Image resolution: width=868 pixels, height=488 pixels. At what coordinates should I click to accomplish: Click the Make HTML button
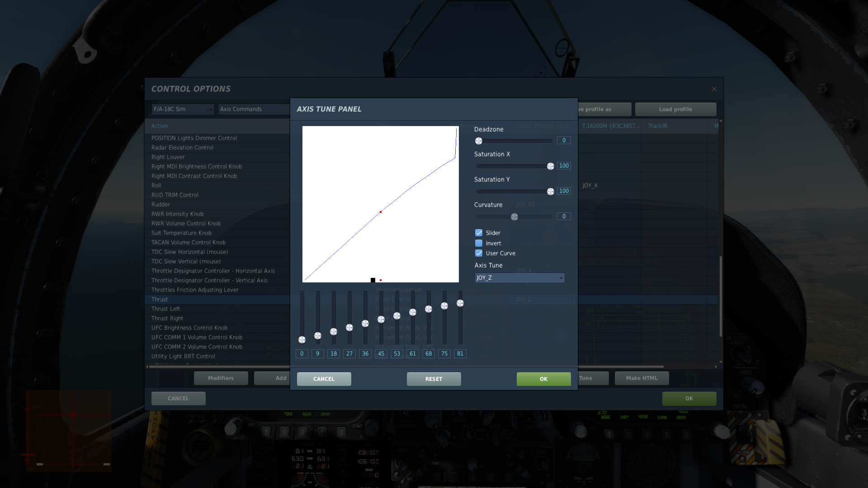point(642,378)
